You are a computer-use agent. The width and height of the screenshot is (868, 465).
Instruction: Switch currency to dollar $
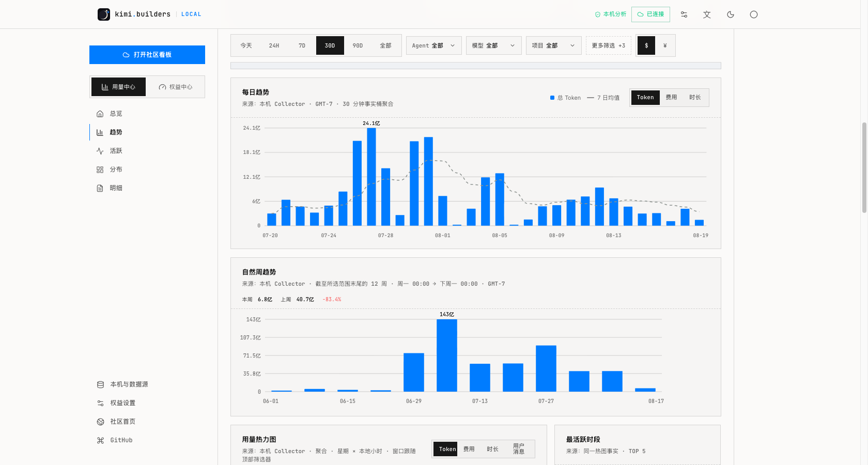coord(646,45)
